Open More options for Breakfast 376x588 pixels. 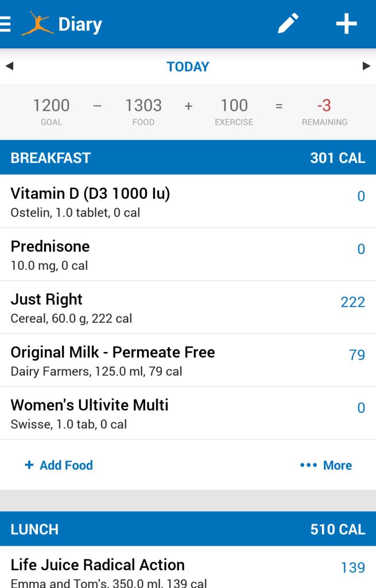(x=326, y=465)
